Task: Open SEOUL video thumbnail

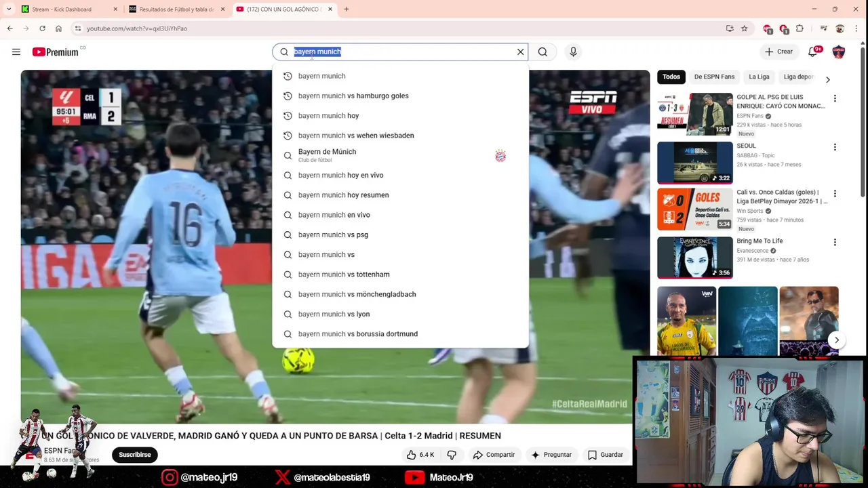Action: (x=695, y=163)
